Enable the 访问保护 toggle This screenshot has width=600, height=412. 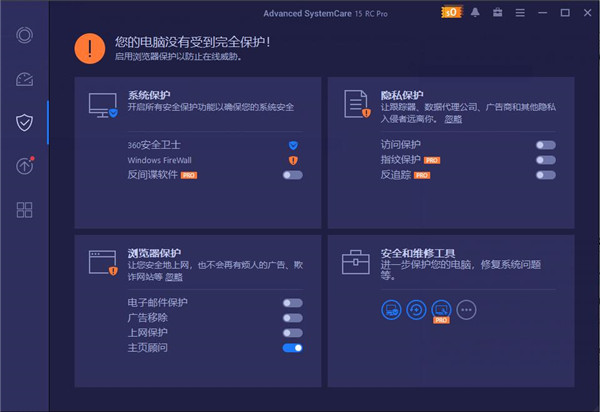tap(546, 145)
